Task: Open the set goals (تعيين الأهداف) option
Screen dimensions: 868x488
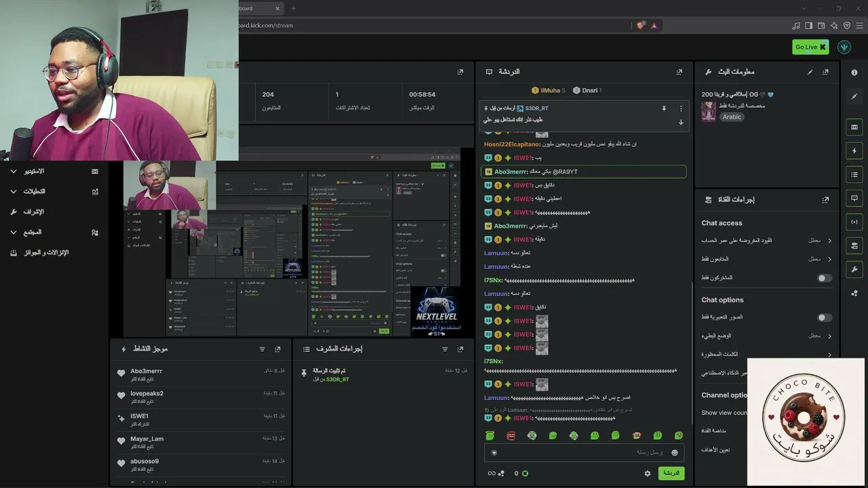Action: click(x=715, y=450)
